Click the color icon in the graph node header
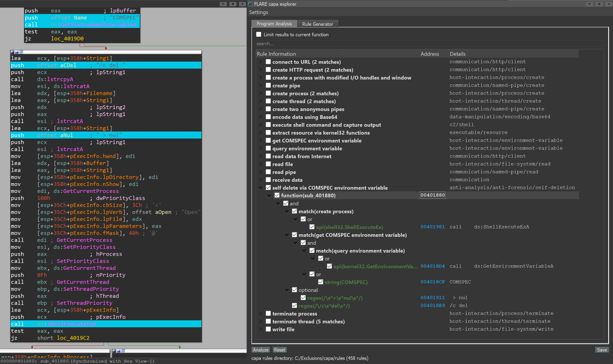This screenshot has height=364, width=613. pyautogui.click(x=12, y=52)
